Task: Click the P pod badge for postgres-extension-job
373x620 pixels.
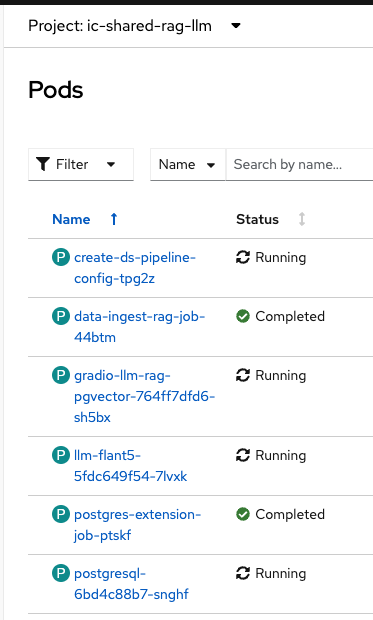Action: (x=61, y=514)
